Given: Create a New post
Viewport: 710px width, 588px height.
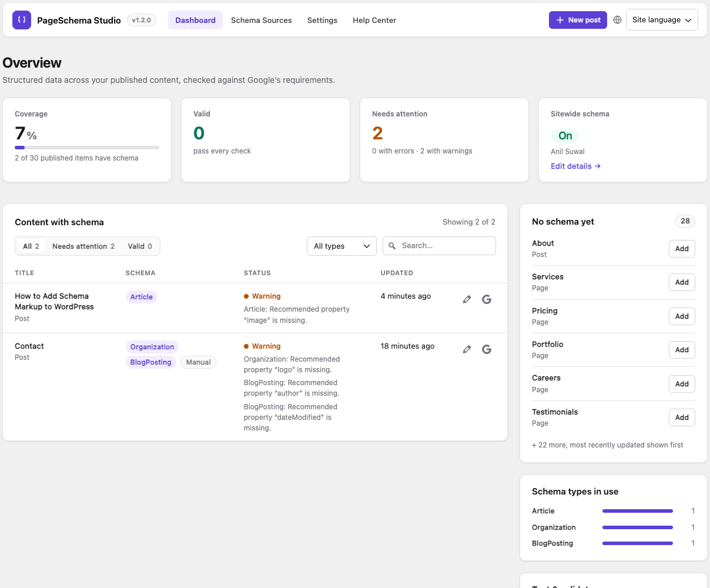Looking at the screenshot, I should 578,20.
